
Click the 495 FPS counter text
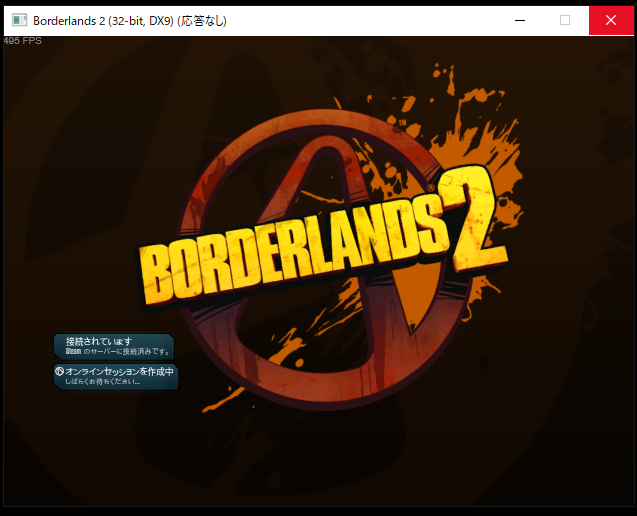(22, 41)
